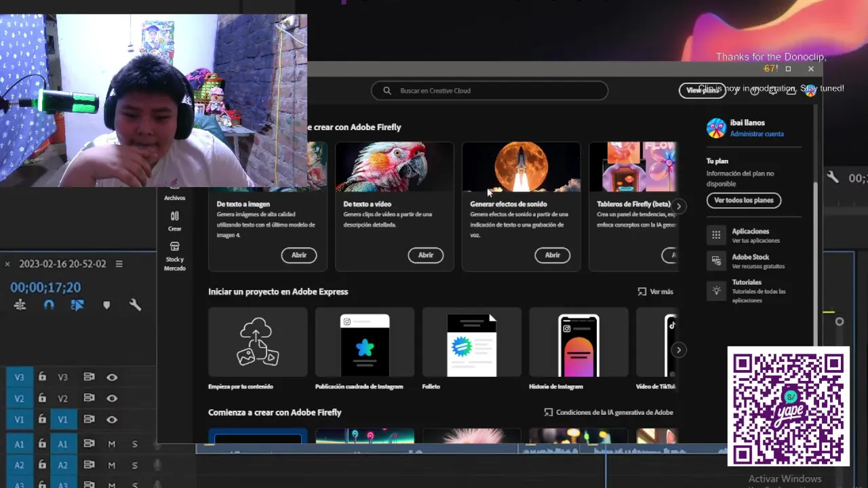Screen dimensions: 868x488
Task: Click the highlighted A2 track target
Action: [63, 465]
